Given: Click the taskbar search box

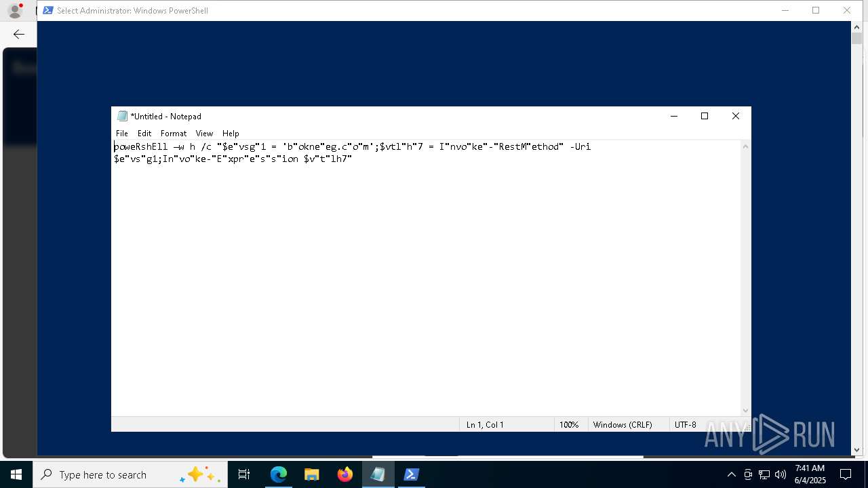Looking at the screenshot, I should click(x=130, y=474).
